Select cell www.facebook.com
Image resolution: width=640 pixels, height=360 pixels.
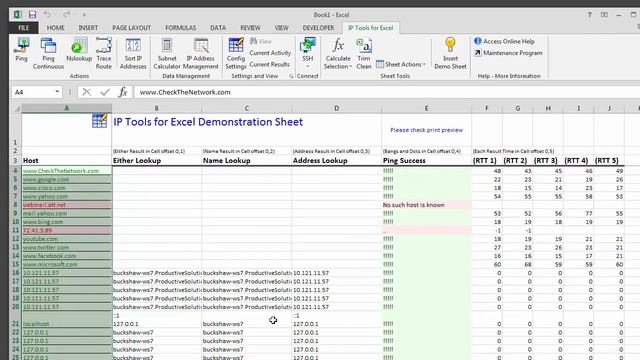(x=67, y=256)
